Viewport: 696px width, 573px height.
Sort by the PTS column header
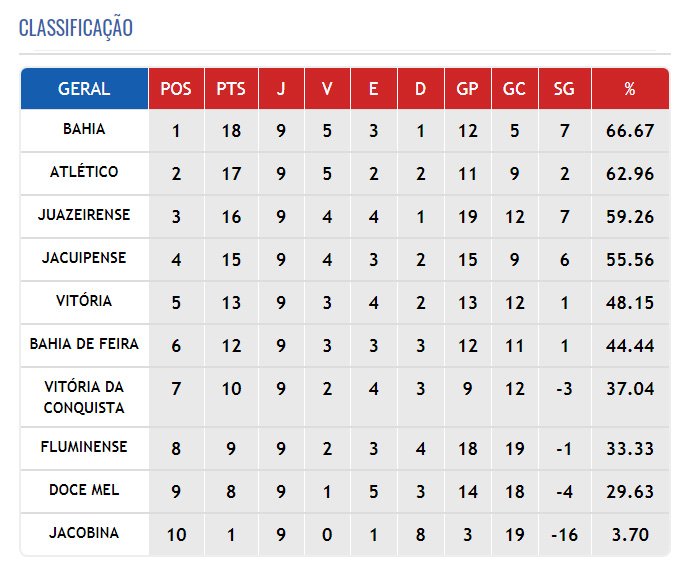[231, 88]
